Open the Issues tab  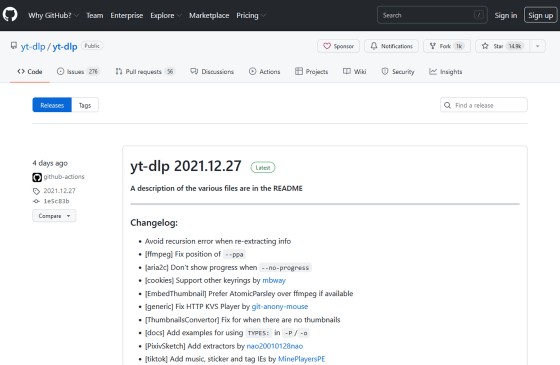[78, 71]
